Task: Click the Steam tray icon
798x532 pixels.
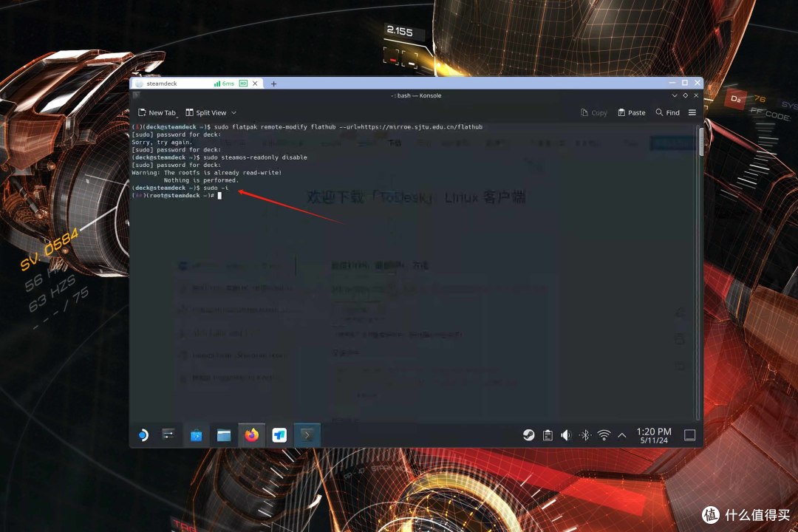Action: tap(529, 434)
